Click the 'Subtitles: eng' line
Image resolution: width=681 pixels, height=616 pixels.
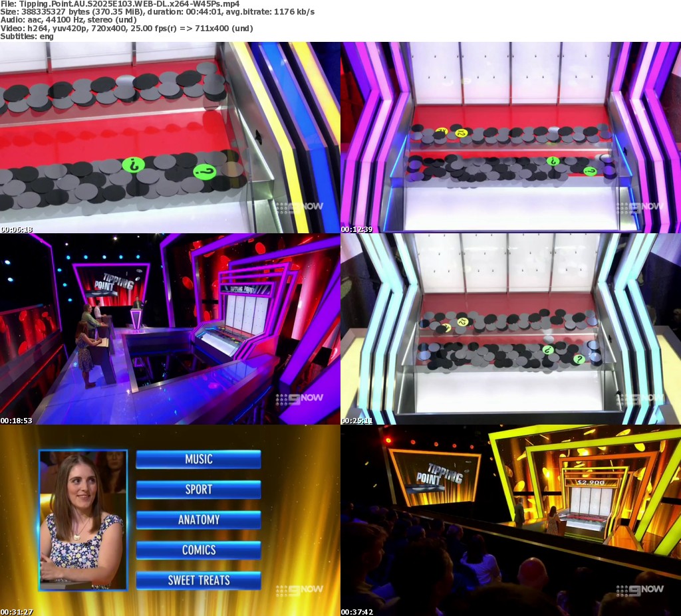pyautogui.click(x=27, y=37)
